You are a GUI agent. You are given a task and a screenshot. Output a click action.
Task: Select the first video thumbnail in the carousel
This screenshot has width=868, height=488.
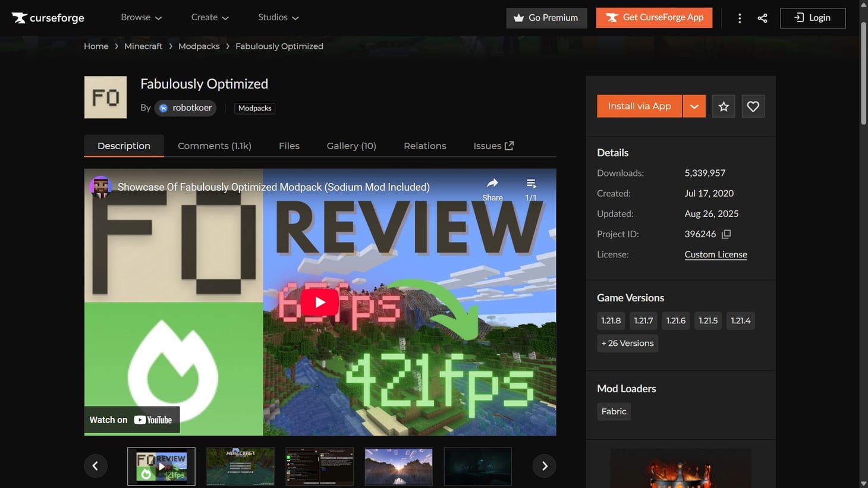pos(161,466)
